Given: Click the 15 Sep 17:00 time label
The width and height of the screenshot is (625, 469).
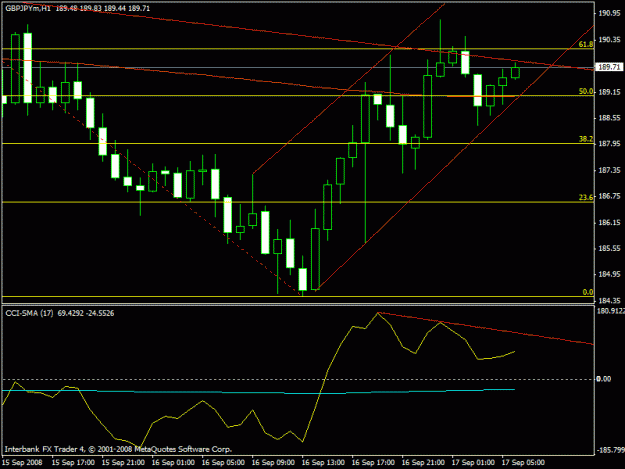Looking at the screenshot, I should 73,463.
